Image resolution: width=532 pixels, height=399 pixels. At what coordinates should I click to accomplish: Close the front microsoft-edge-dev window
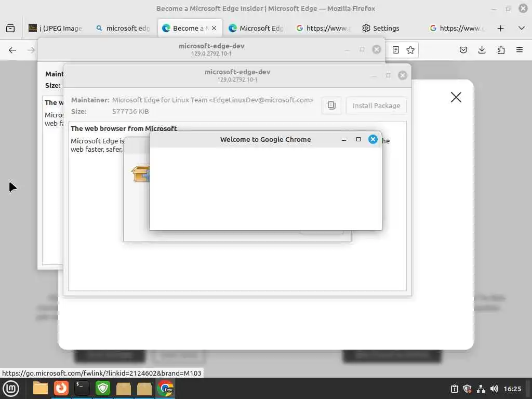point(403,75)
